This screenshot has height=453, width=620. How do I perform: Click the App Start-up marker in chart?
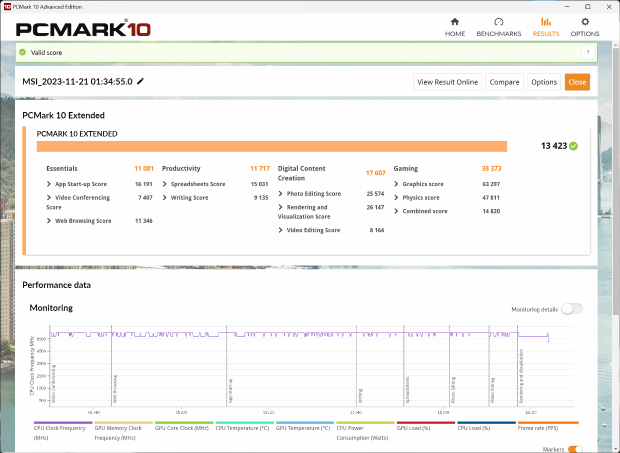pyautogui.click(x=230, y=391)
